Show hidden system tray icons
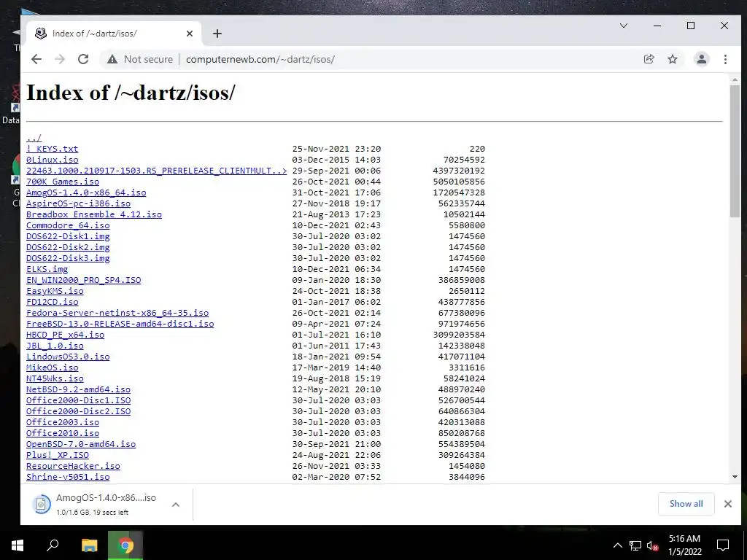Viewport: 747px width, 560px height. pyautogui.click(x=617, y=545)
